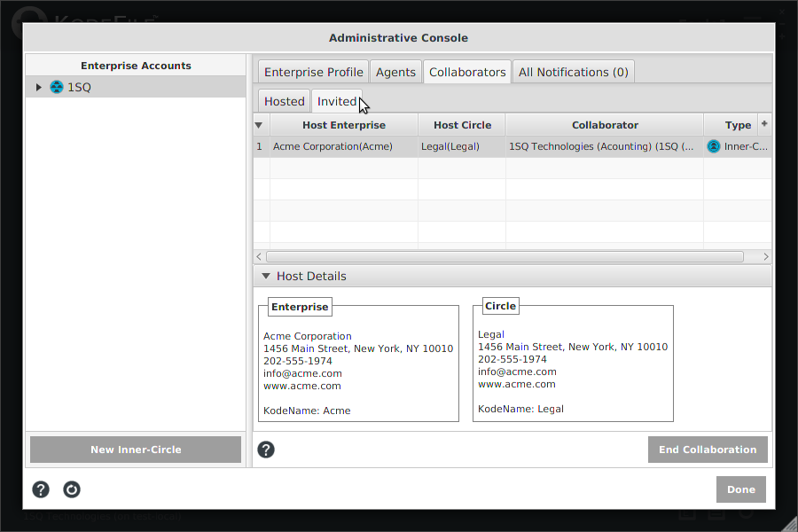Click the scroll left arrow of table
798x532 pixels.
(259, 256)
